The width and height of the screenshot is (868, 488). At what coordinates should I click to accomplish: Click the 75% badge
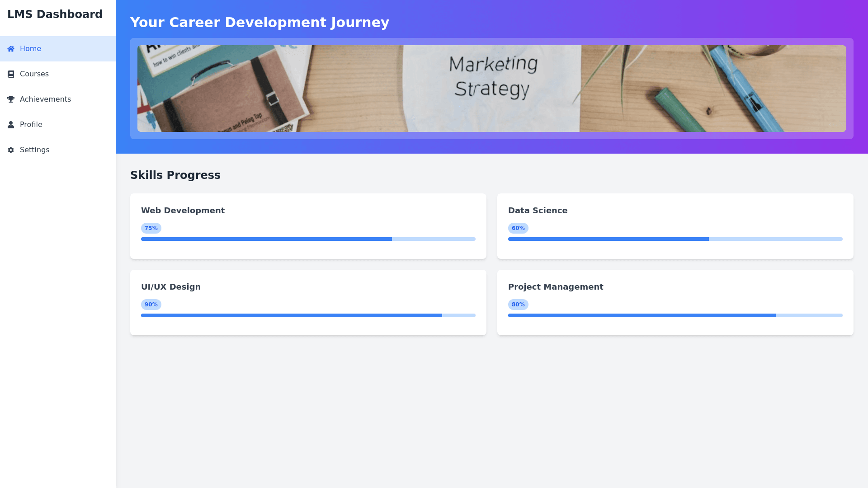(x=151, y=228)
